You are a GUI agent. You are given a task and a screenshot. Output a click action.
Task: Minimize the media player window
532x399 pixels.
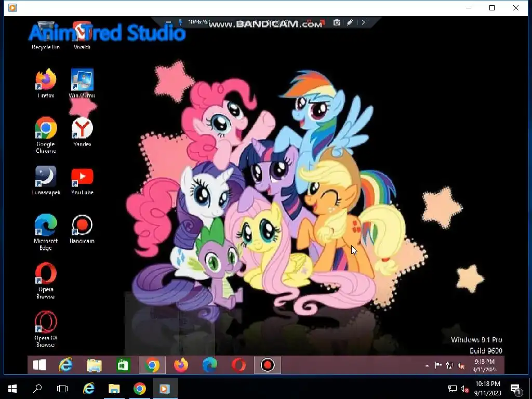469,8
